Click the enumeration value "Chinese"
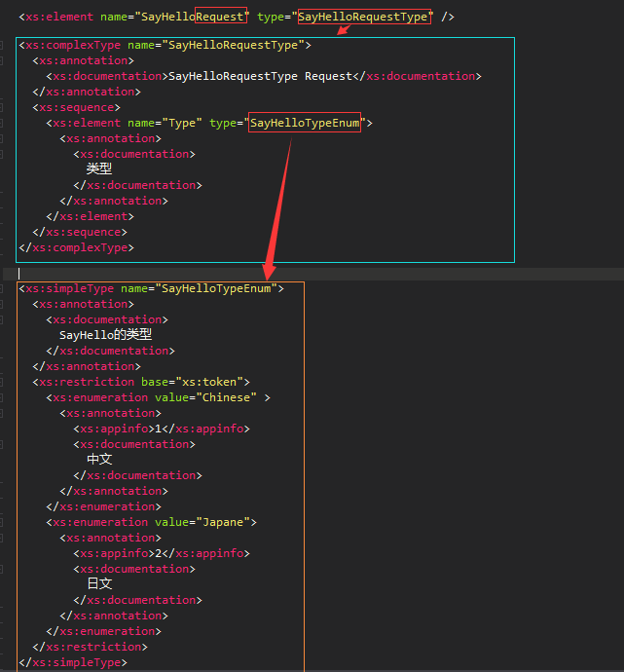 226,397
